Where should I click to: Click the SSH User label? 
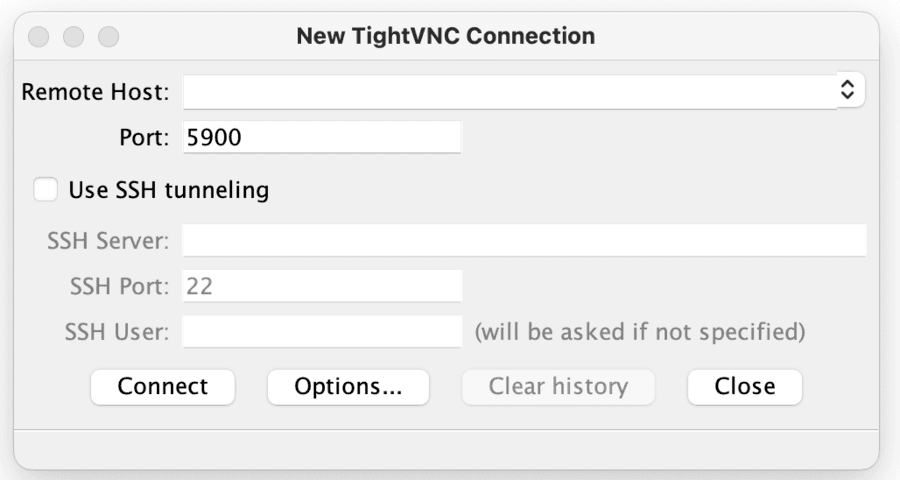click(x=117, y=331)
